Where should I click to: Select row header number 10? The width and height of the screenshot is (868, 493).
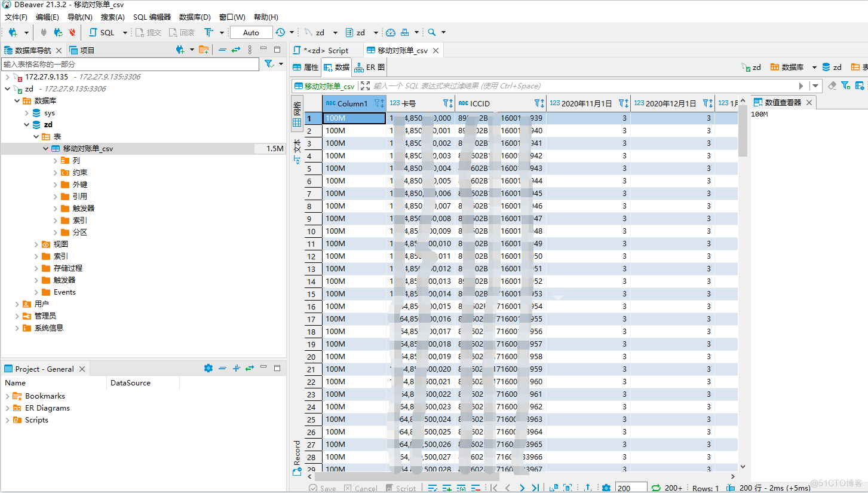pos(312,231)
